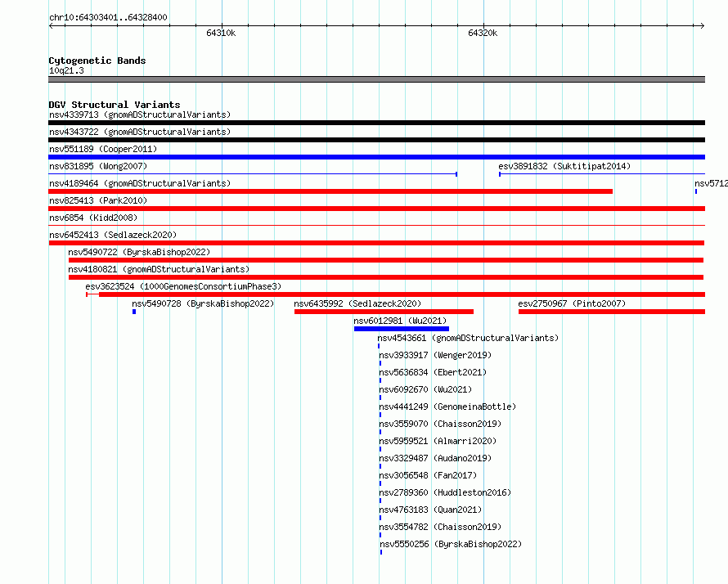Click the red bar for nsv4180821
This screenshot has height=584, width=728.
(386, 277)
